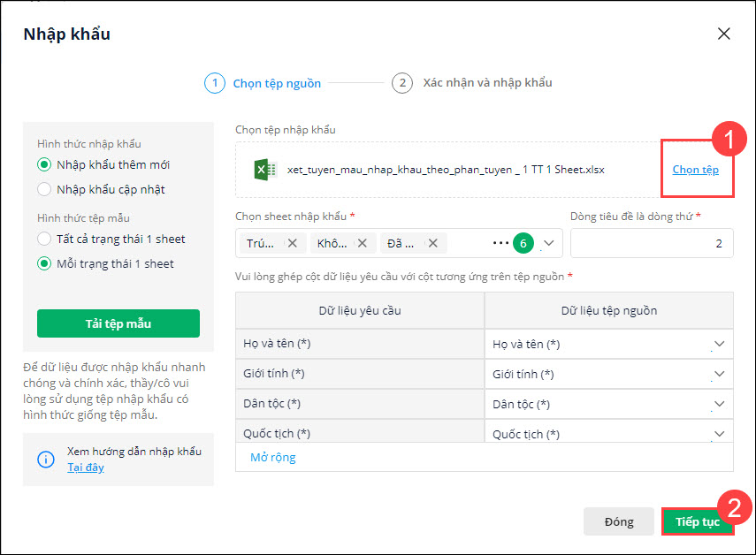Viewport: 756px width, 555px height.
Task: Go to step 2 "Xác nhận và nhập khẩu"
Action: 472,83
